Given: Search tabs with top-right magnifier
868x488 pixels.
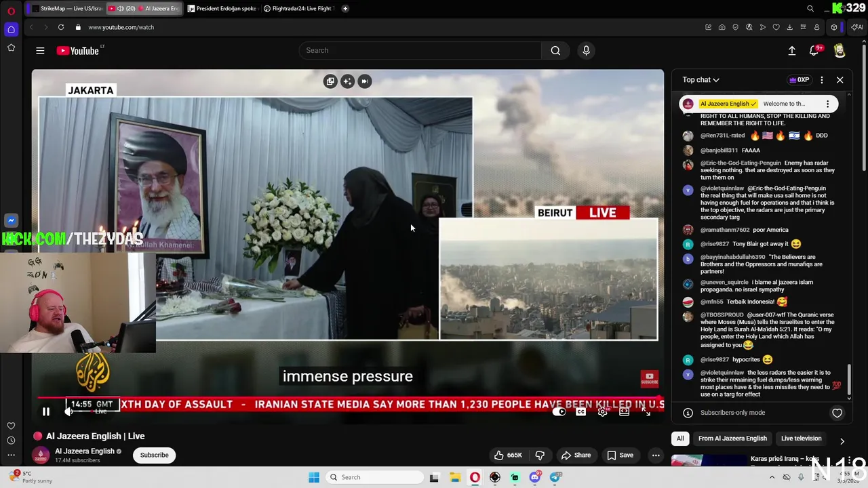Looking at the screenshot, I should click(810, 9).
